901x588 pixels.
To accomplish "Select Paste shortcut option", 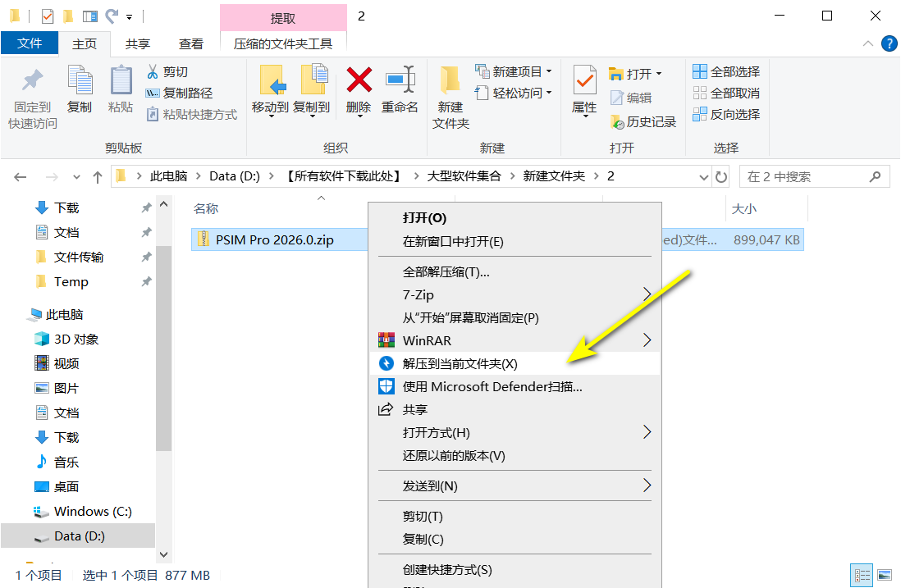I will (x=192, y=114).
